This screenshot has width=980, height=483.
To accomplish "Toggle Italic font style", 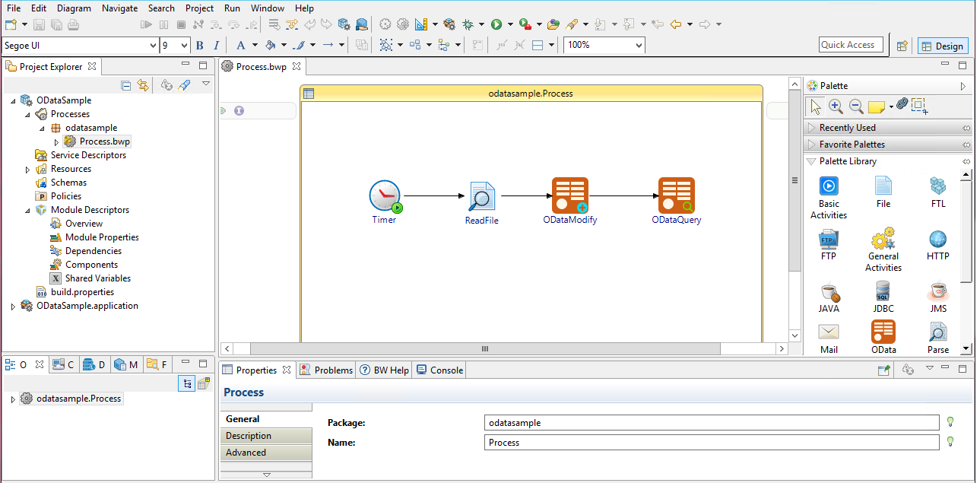I will [x=217, y=46].
